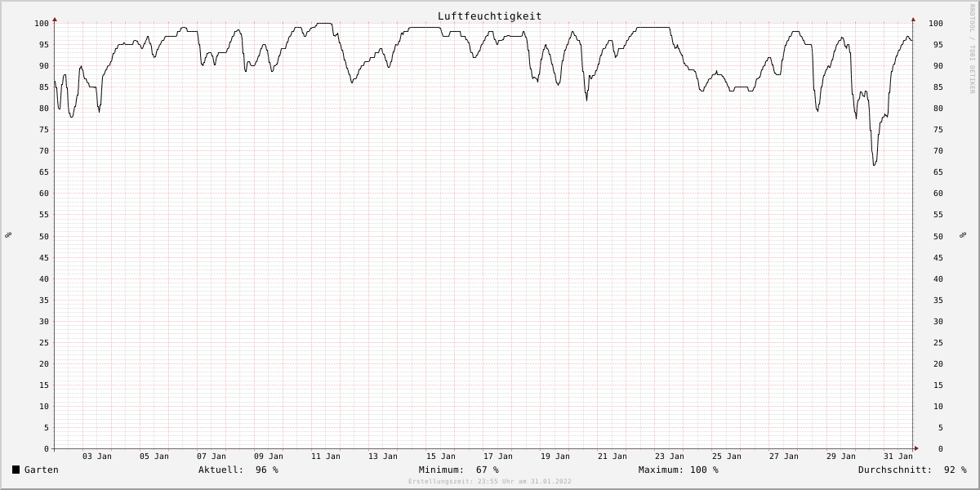Click the "90" label on the left axis

click(x=44, y=66)
